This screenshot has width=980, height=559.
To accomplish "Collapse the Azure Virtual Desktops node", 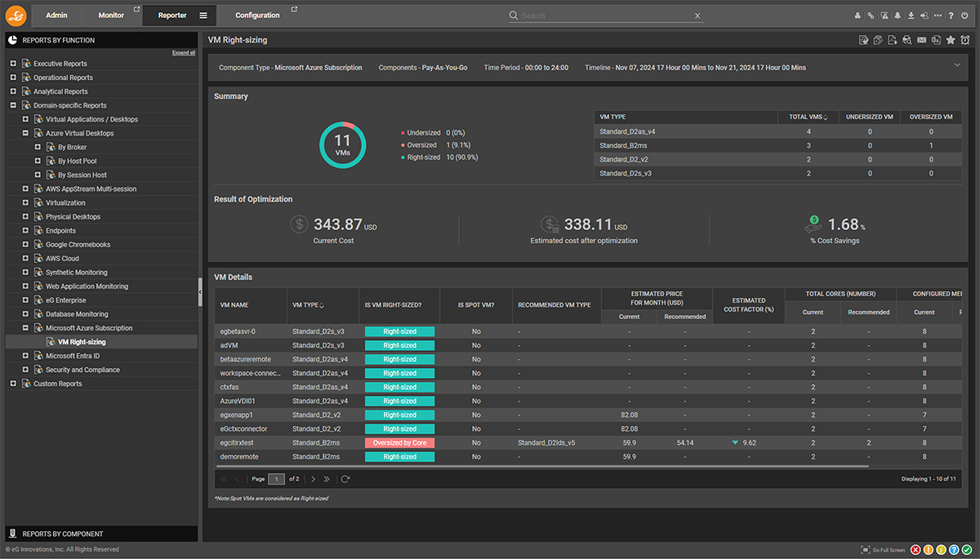I will click(x=25, y=133).
